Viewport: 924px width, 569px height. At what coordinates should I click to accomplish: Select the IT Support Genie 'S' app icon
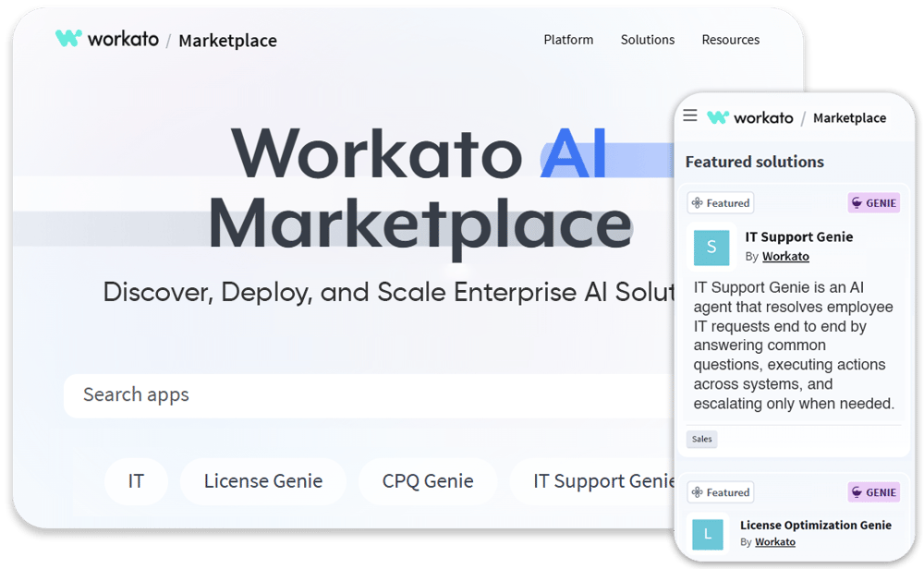tap(711, 248)
